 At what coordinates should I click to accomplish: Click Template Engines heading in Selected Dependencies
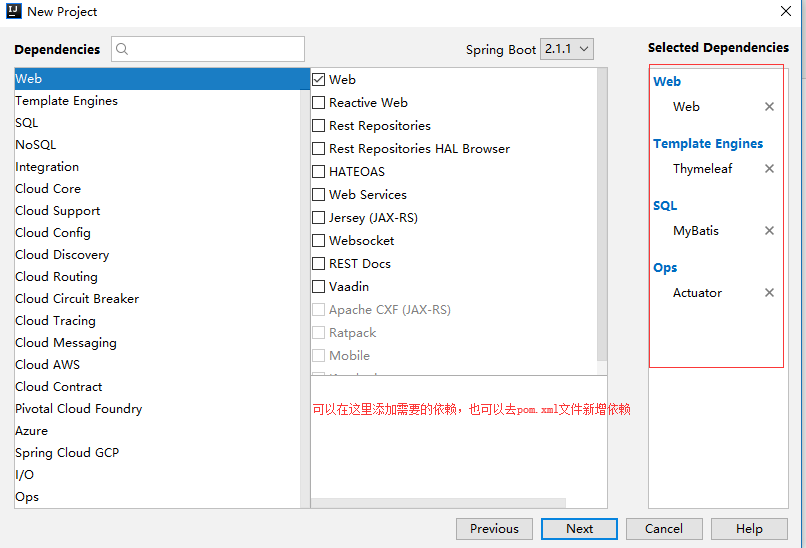click(x=708, y=143)
